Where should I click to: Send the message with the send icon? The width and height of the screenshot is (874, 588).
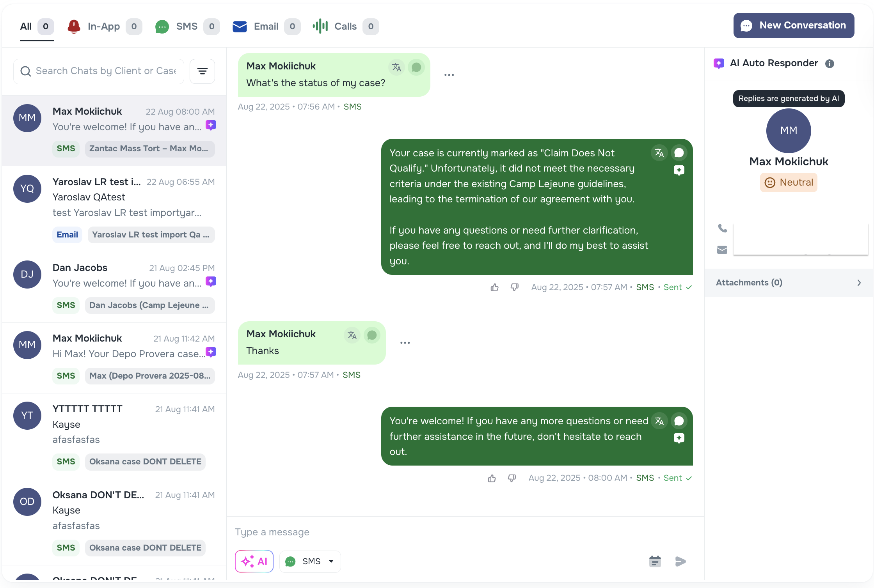coord(680,561)
